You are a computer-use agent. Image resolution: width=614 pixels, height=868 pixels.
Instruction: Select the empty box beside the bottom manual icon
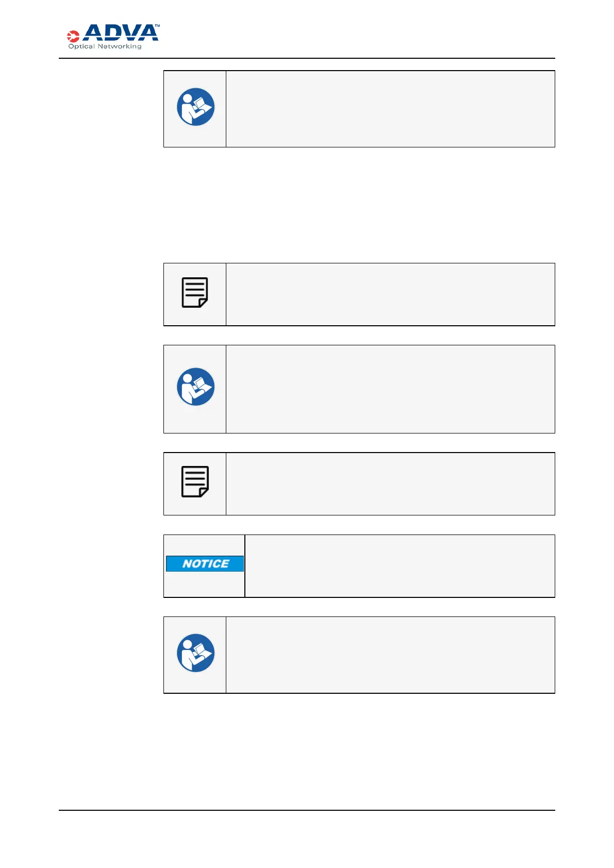coord(390,655)
